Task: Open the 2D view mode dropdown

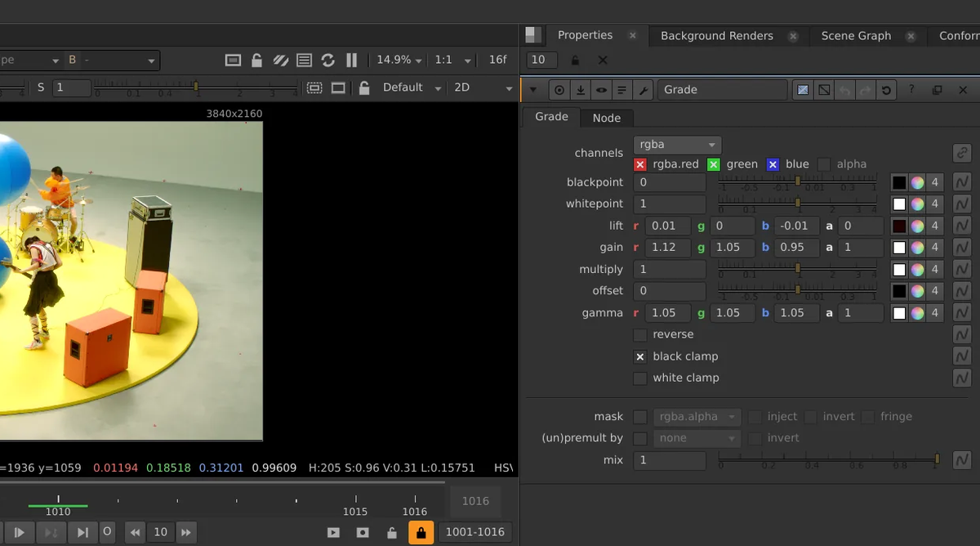Action: 482,87
